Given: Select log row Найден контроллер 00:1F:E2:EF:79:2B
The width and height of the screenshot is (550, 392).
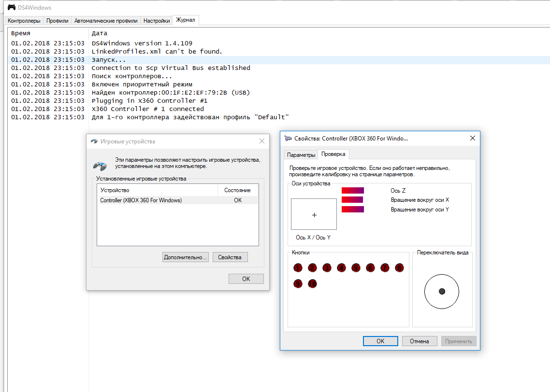Looking at the screenshot, I should [279, 93].
